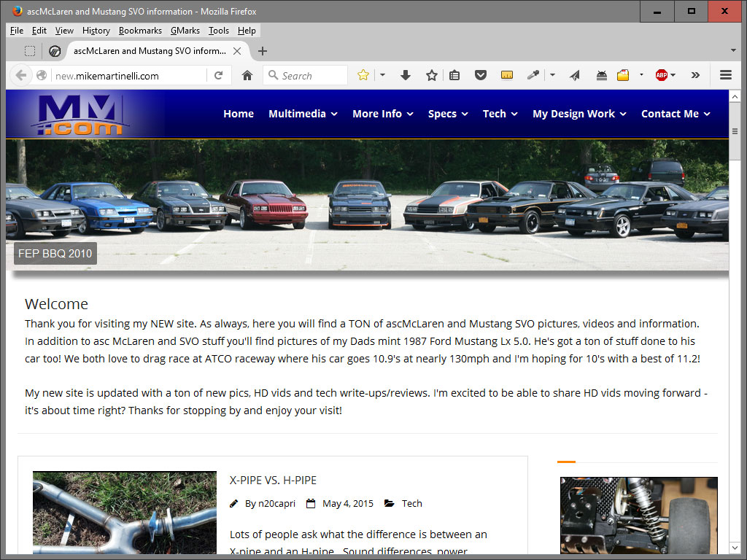
Task: Open the X-pipe exhaust thumbnail image
Action: (x=124, y=513)
